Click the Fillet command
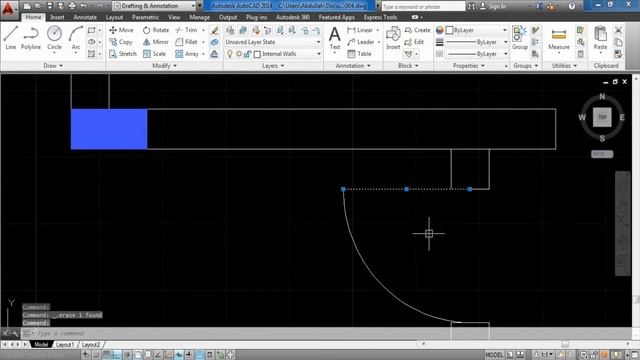 point(187,42)
